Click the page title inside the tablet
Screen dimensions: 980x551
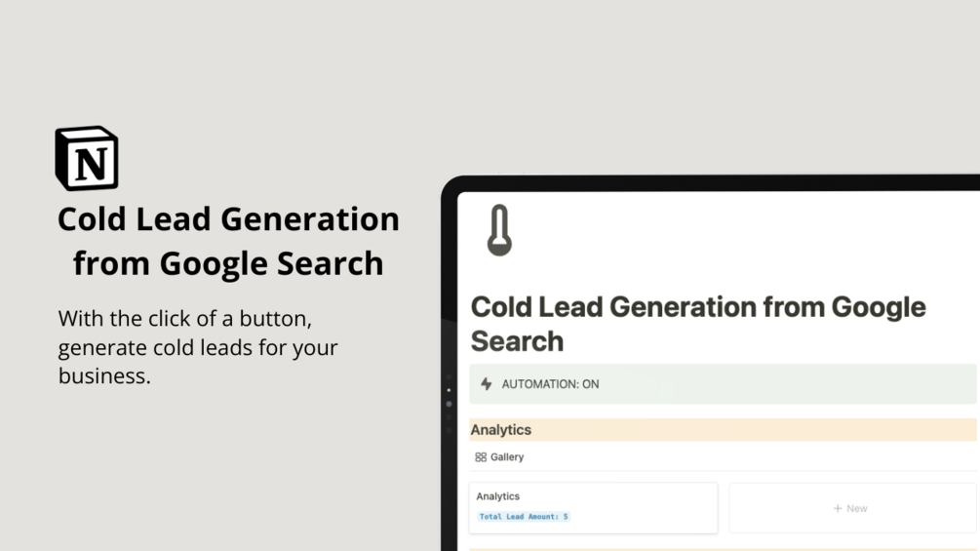(698, 324)
